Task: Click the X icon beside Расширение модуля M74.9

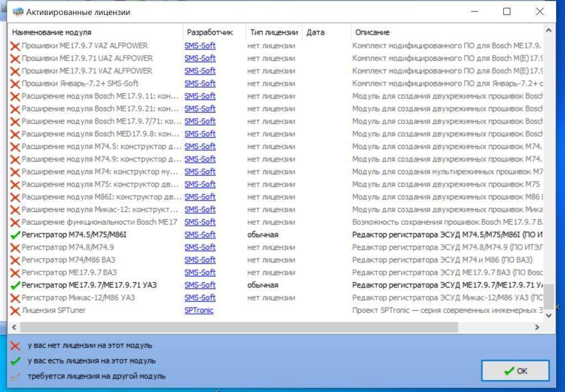Action: click(x=15, y=159)
